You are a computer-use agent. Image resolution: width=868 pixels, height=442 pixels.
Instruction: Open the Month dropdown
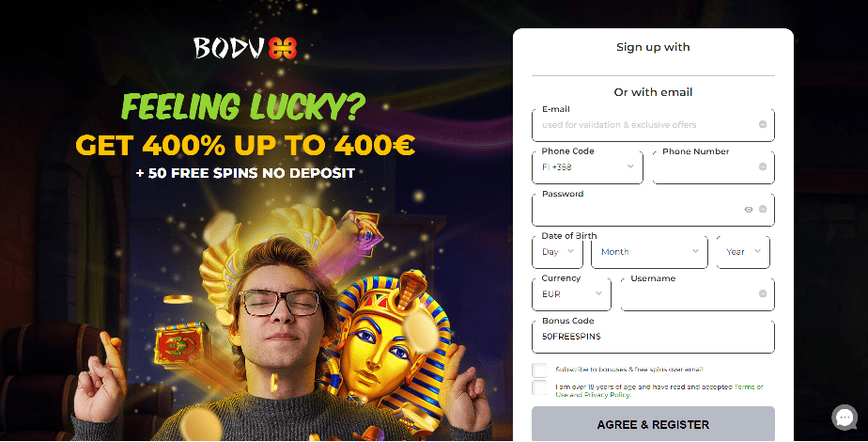(649, 252)
